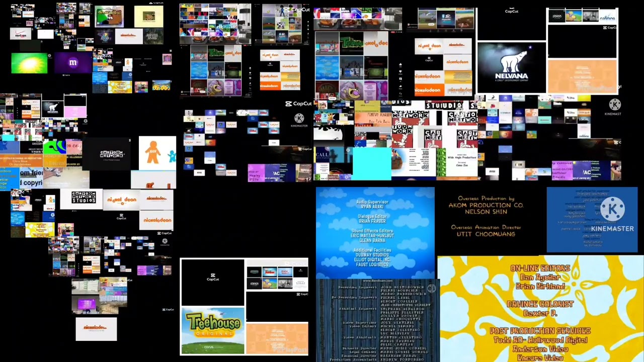
Task: Click the dark Recording Engineers credits panel
Action: [378, 321]
